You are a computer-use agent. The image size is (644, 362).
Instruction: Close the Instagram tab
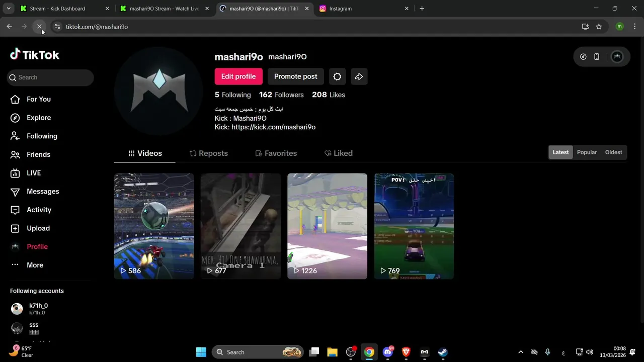tap(407, 9)
